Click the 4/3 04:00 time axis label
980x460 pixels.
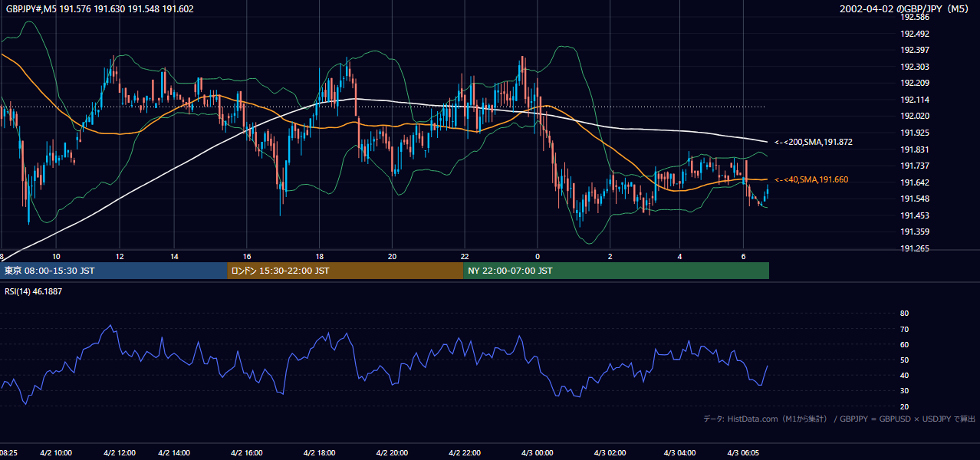coord(680,453)
